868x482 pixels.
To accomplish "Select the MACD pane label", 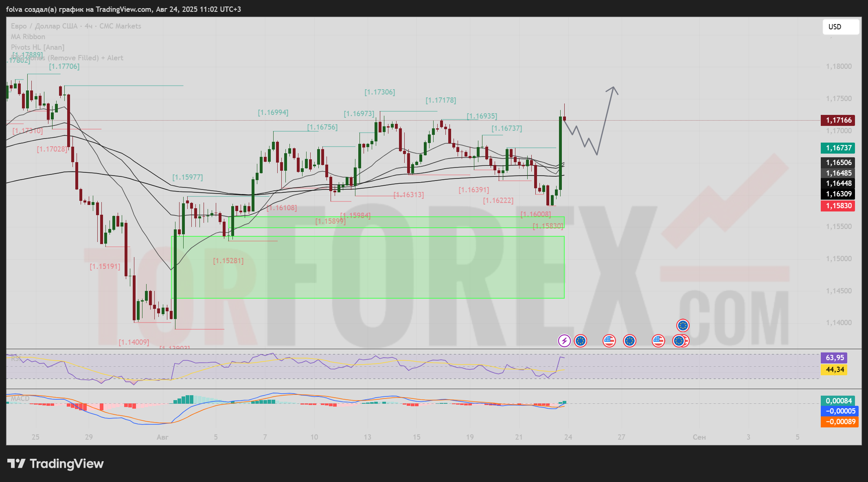I will tap(20, 398).
